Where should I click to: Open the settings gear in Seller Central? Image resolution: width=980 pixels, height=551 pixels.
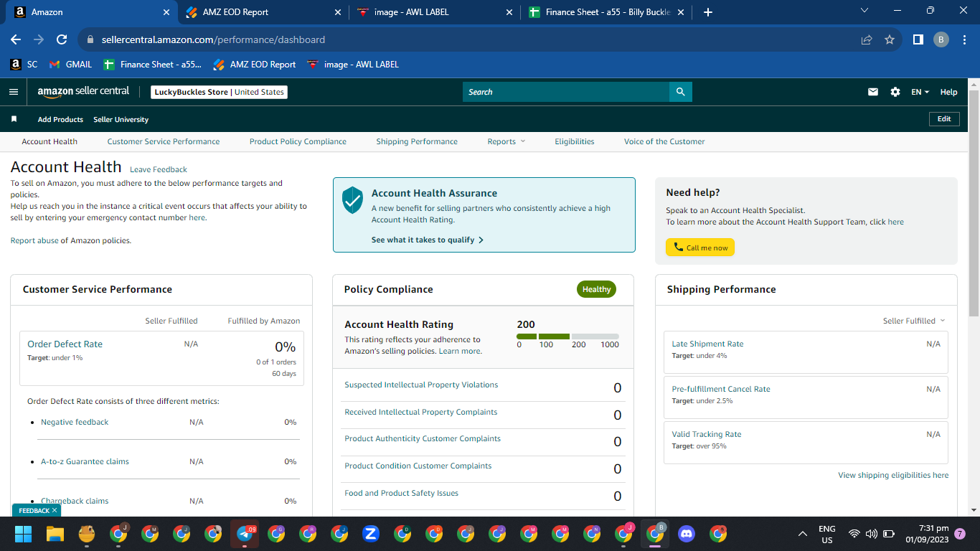895,92
